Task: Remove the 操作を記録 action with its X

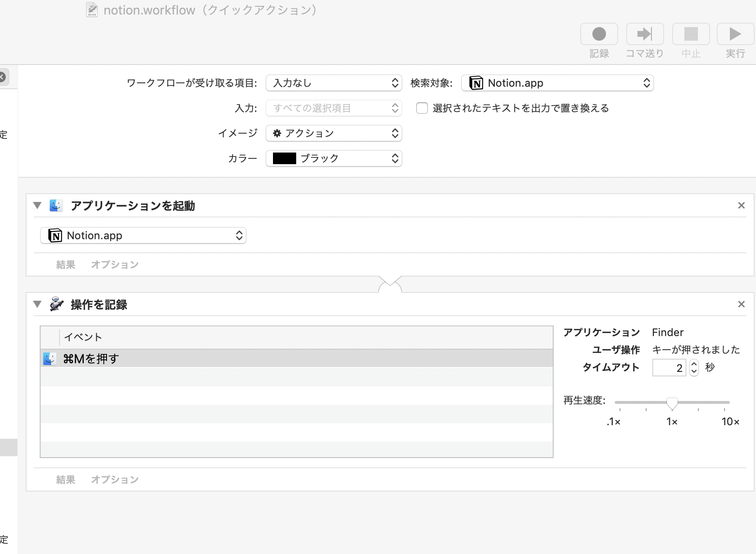Action: click(741, 305)
